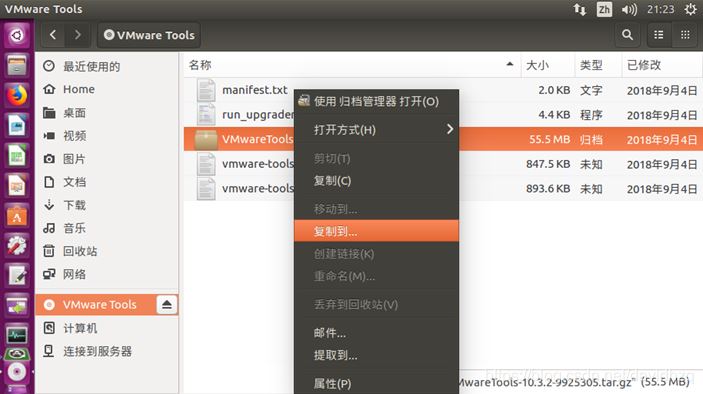This screenshot has width=703, height=394.
Task: Open Ubuntu Dash search in launcher
Action: [17, 35]
